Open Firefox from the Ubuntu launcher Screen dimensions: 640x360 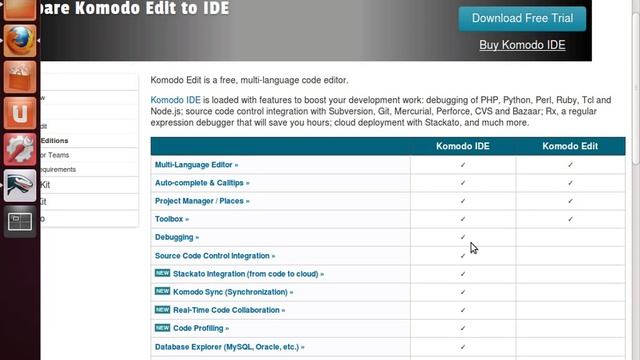point(20,40)
